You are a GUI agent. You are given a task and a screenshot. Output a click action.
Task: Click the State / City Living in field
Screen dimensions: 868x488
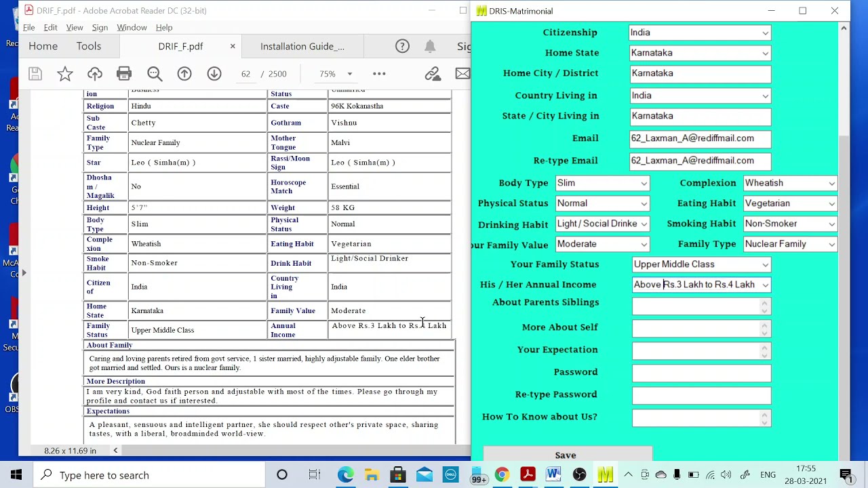click(x=700, y=117)
